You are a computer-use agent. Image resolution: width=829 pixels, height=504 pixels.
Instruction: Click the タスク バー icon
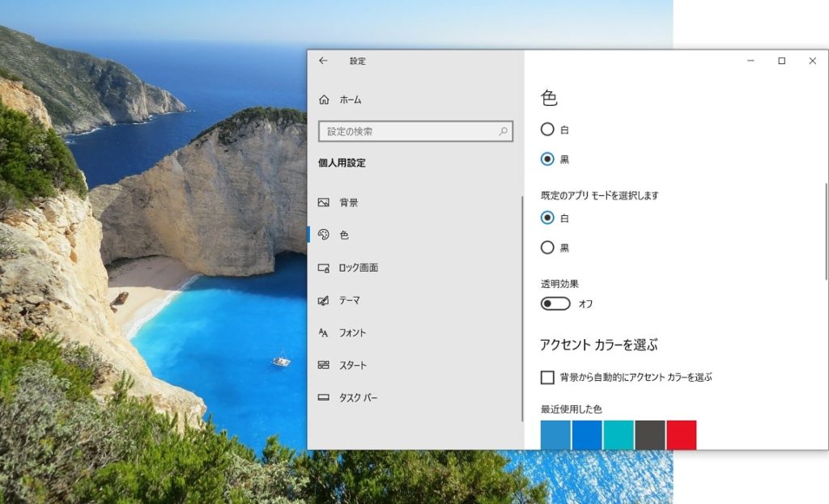tap(324, 397)
